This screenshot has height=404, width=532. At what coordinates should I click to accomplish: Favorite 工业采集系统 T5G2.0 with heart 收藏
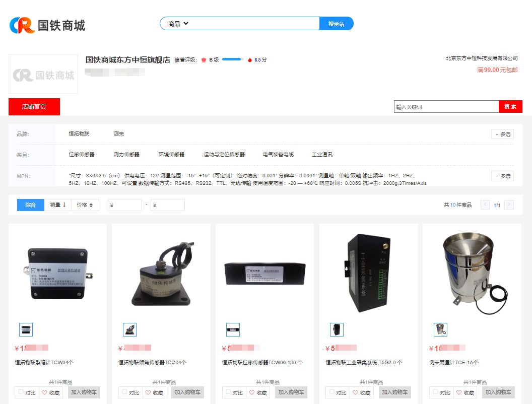point(362,392)
